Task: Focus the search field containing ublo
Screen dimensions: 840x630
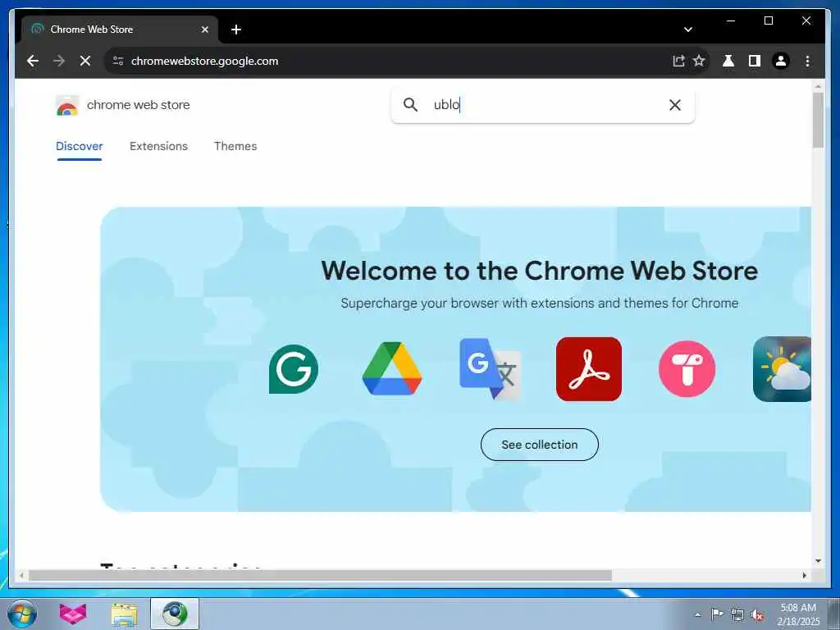Action: click(x=543, y=105)
